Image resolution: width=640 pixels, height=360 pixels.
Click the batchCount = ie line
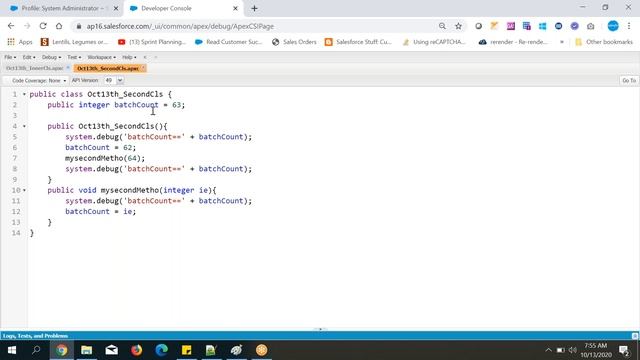pyautogui.click(x=100, y=211)
